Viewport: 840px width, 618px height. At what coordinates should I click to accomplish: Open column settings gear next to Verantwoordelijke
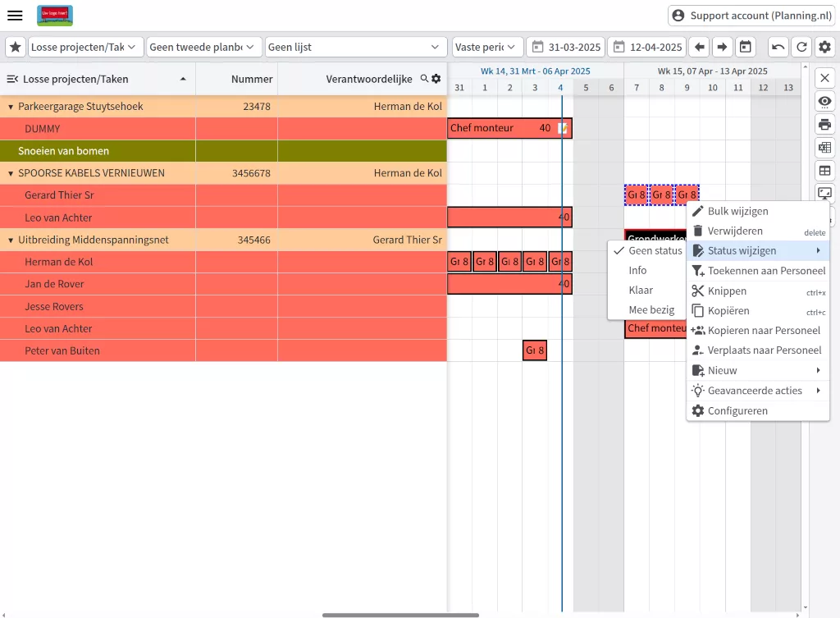tap(436, 79)
